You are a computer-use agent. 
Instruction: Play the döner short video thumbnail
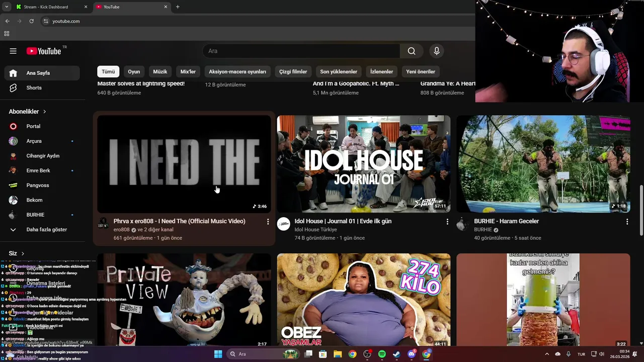[x=543, y=300]
